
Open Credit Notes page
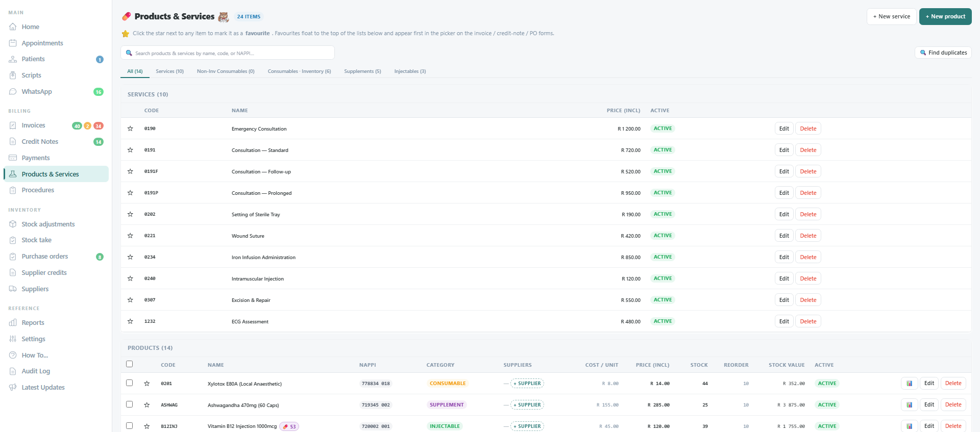click(x=56, y=142)
